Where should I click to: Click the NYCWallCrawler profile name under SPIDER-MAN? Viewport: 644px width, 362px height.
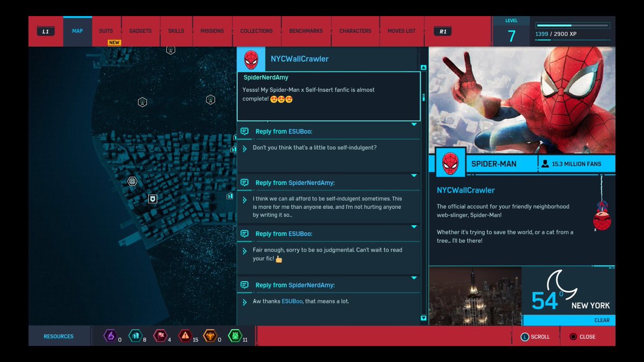click(466, 190)
